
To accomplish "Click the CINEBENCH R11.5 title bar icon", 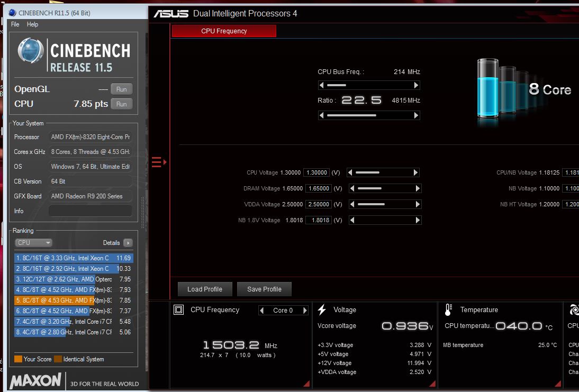I will coord(12,13).
